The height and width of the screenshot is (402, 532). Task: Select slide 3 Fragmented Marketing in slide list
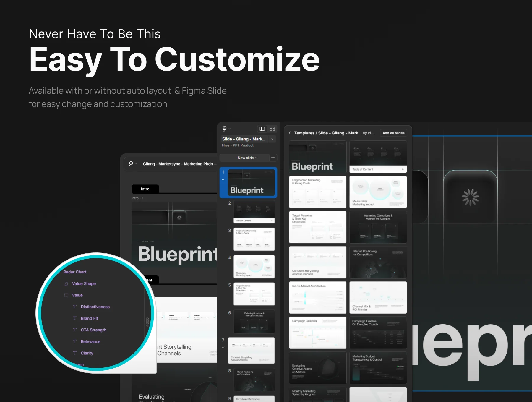(254, 239)
